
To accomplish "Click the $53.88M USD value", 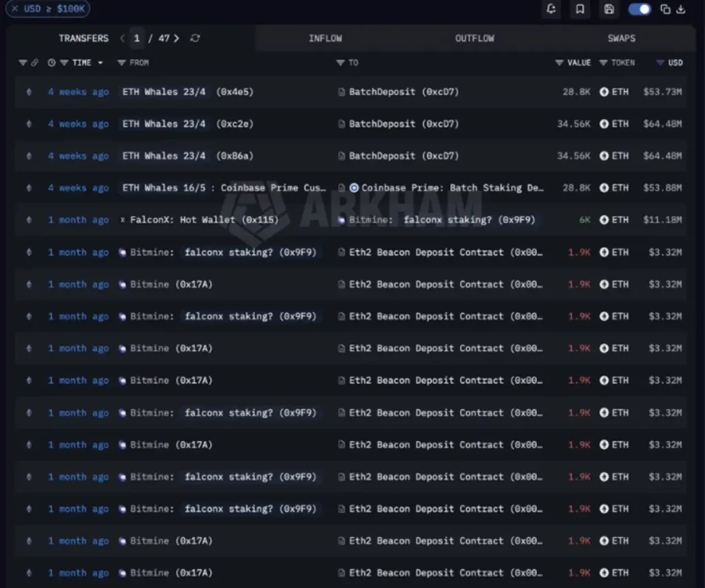I will 662,187.
